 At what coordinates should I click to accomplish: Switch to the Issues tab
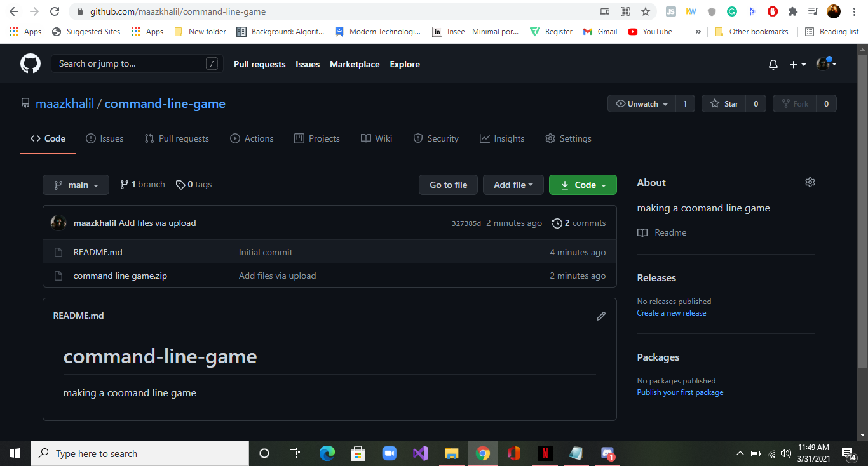[105, 138]
